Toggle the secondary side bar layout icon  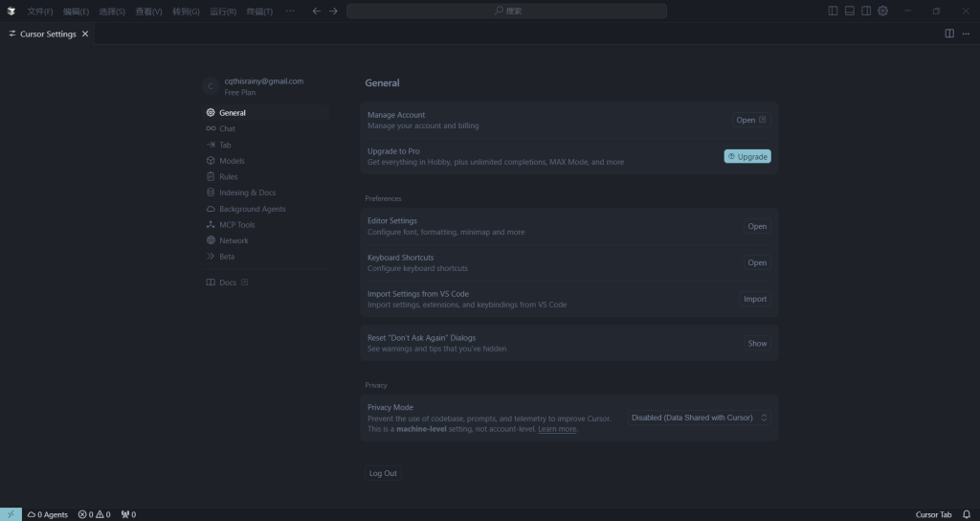(x=866, y=11)
